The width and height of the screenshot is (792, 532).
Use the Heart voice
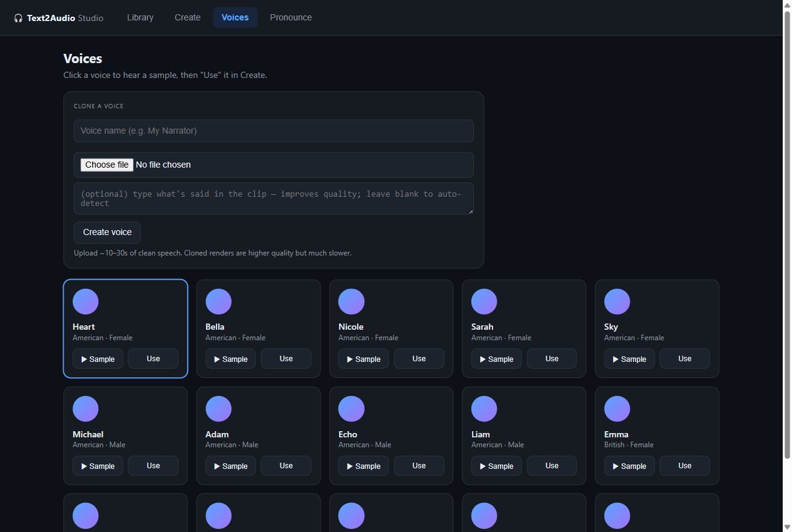pos(153,359)
